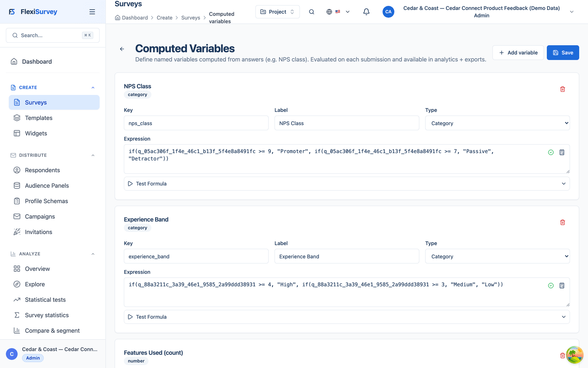
Task: Open Invitations page
Action: pos(54,232)
